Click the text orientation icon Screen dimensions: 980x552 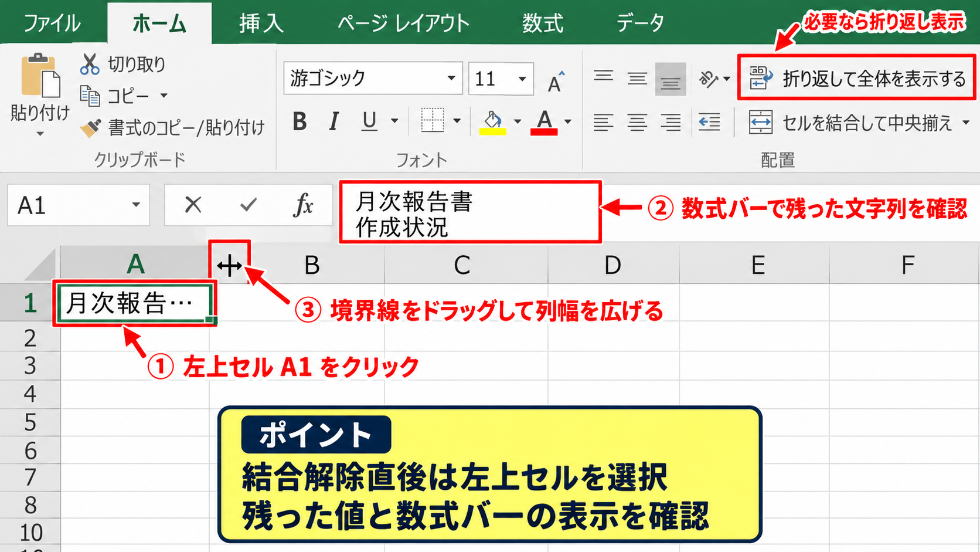tap(708, 78)
